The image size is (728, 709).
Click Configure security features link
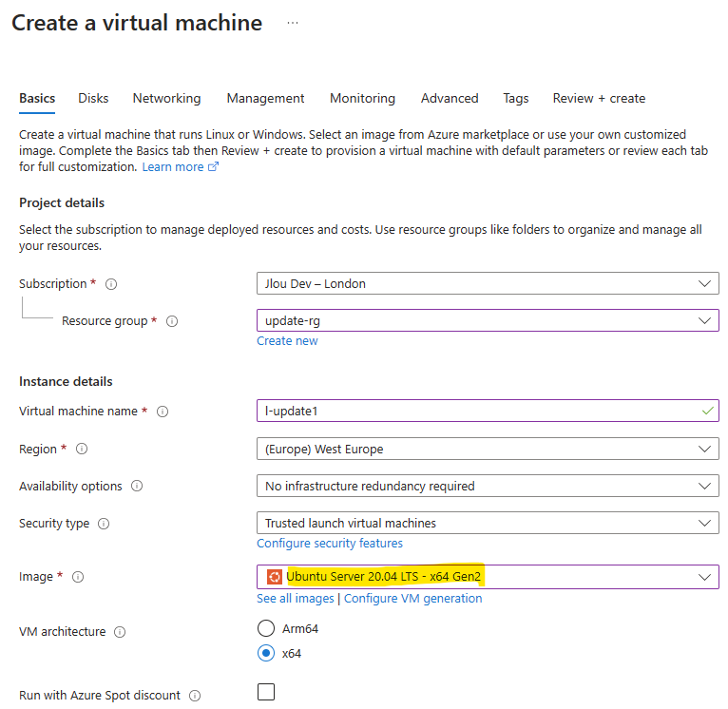click(x=330, y=544)
